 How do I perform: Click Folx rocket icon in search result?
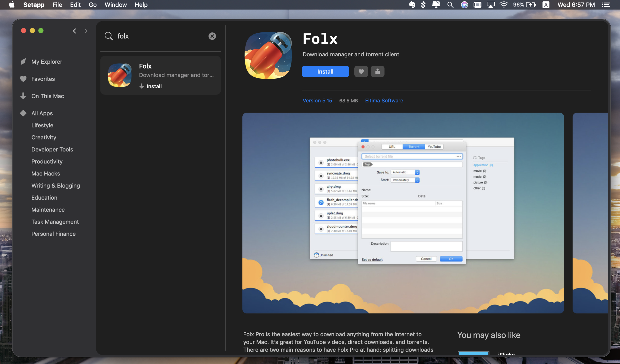pos(120,75)
